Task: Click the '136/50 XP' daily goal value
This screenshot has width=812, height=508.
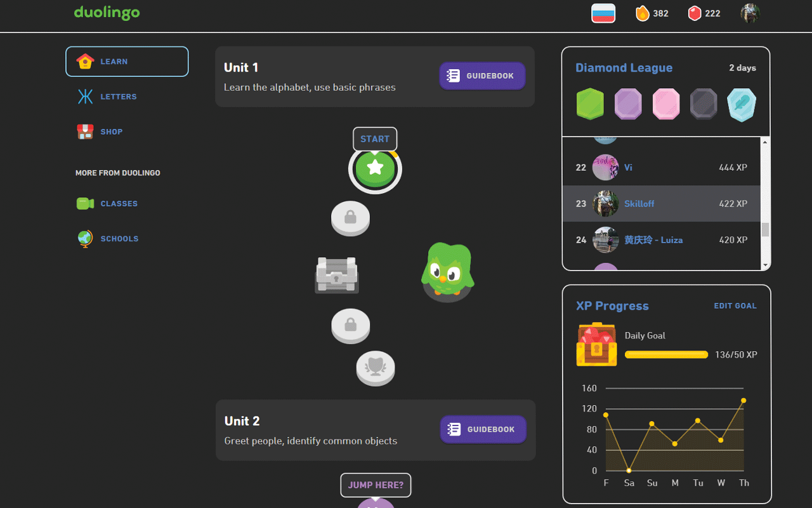Action: click(736, 355)
